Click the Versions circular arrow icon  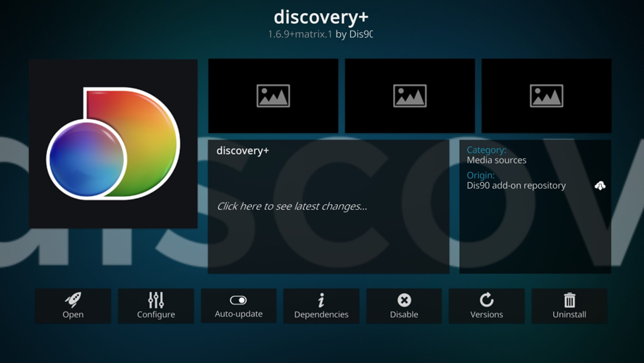point(487,299)
